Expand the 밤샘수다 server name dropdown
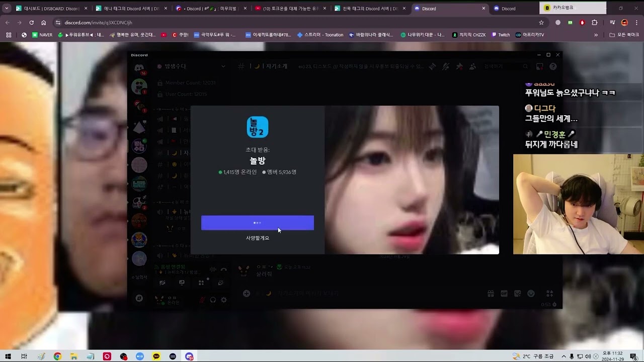644x362 pixels. (x=223, y=66)
